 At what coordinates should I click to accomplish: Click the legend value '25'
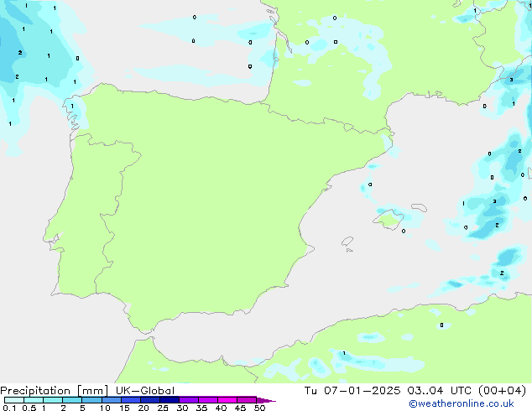point(163,408)
